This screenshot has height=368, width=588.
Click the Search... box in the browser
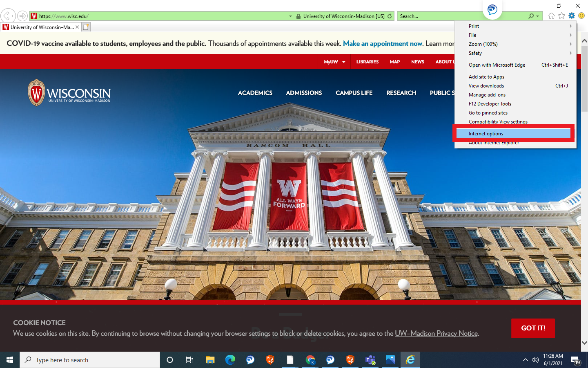coord(461,16)
